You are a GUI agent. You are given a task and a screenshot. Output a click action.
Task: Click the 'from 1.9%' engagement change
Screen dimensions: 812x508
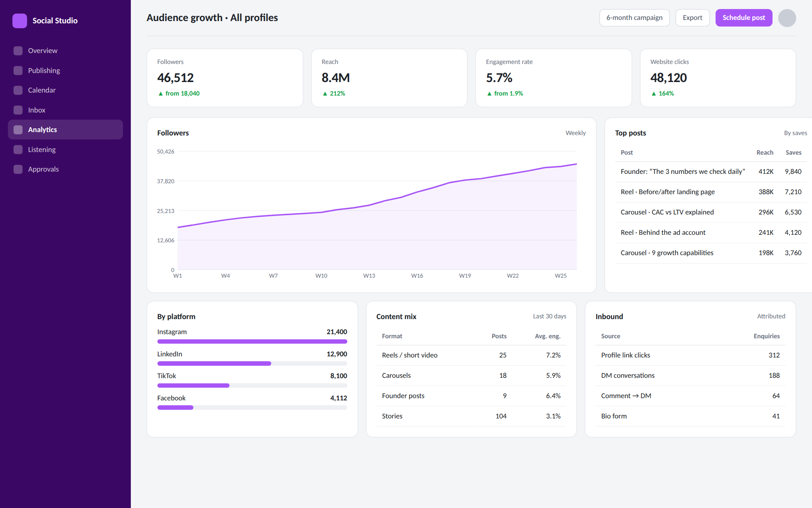pos(504,93)
